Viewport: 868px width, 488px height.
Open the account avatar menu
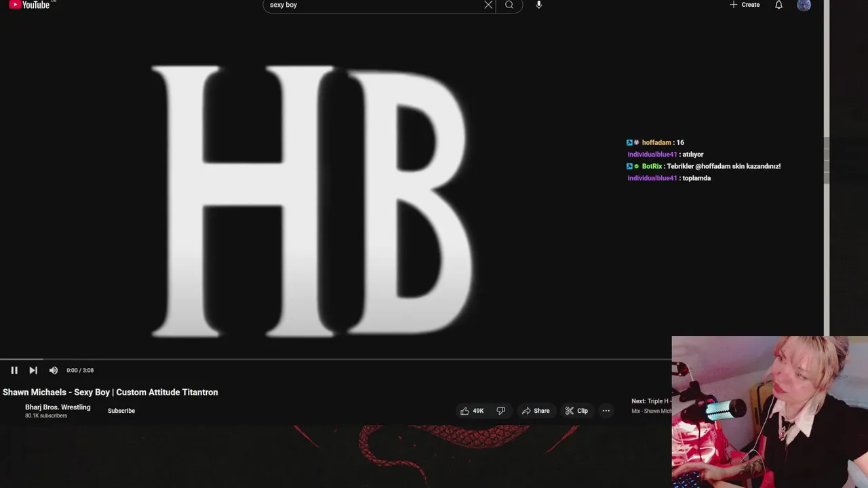[804, 5]
